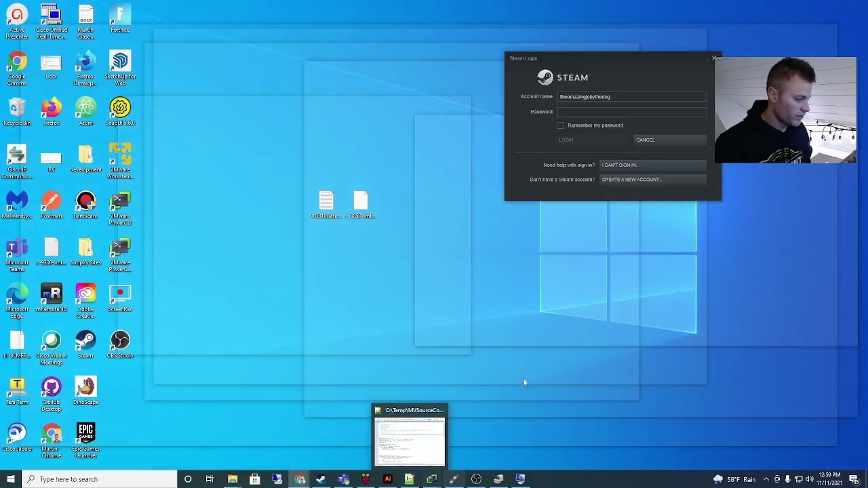Open the network icon in system tray
This screenshot has height=488, width=868.
click(798, 479)
